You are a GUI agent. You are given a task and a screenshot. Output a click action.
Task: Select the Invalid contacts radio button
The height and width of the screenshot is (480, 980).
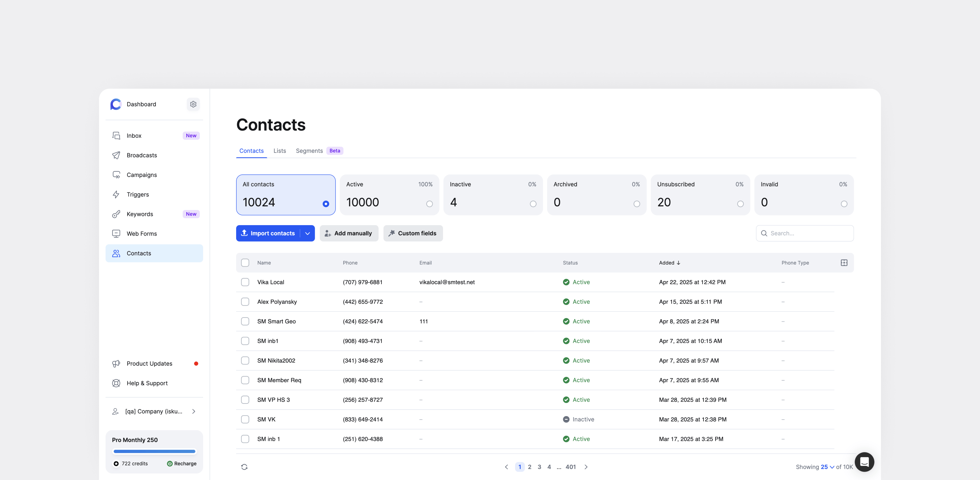pos(844,204)
